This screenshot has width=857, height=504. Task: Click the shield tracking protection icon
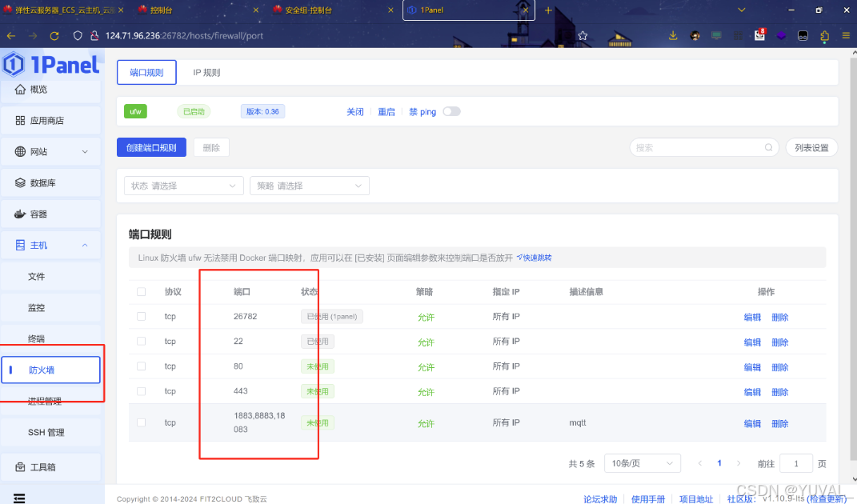78,35
